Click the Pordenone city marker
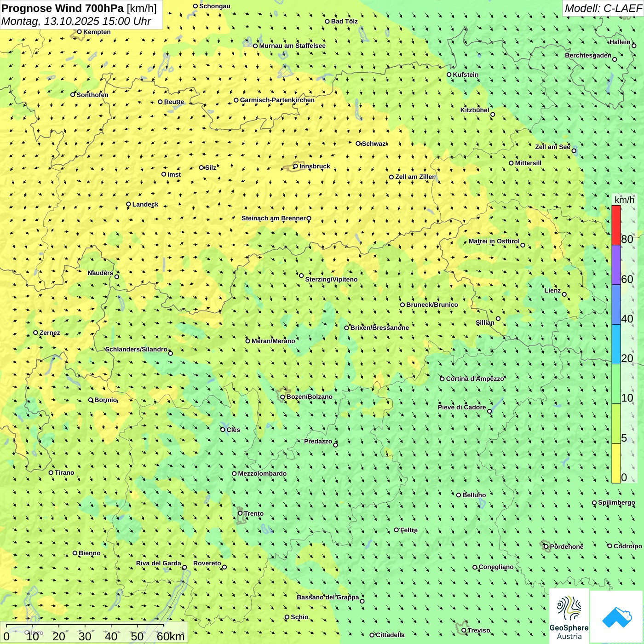This screenshot has height=644, width=644. pos(546,546)
